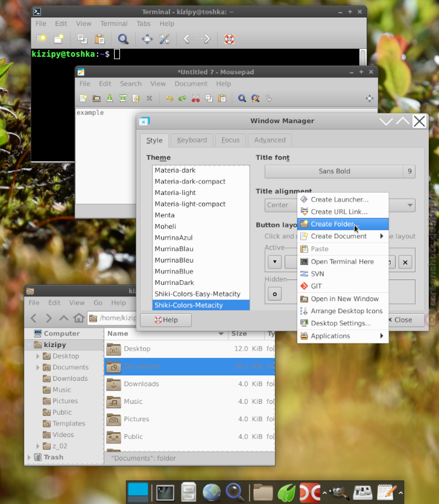Launch GIMP from the dock
Viewport: 439px width, 504px height.
(338, 492)
